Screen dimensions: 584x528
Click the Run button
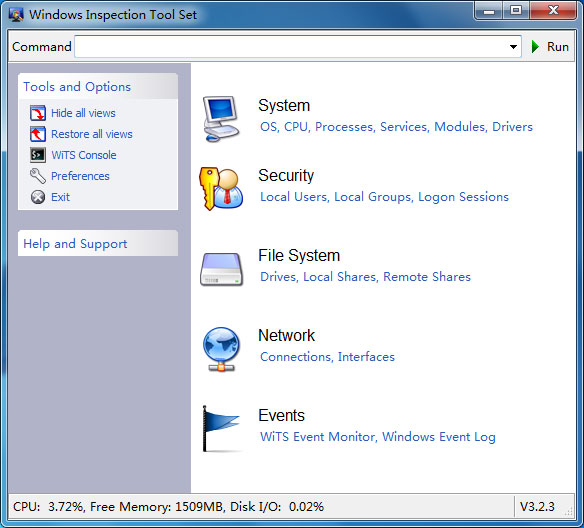550,47
